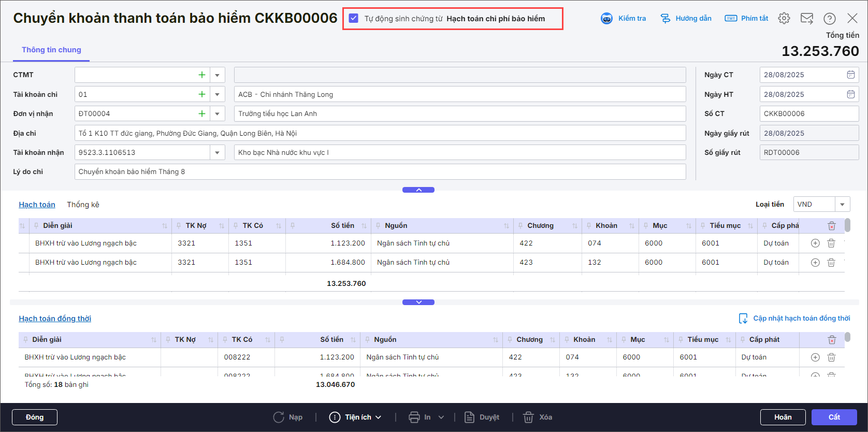The width and height of the screenshot is (868, 432).
Task: Click into the Lý do chi field
Action: click(380, 171)
